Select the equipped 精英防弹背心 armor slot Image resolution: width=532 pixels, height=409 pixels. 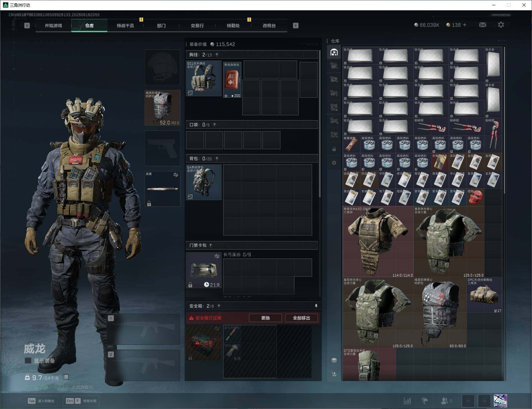click(162, 108)
